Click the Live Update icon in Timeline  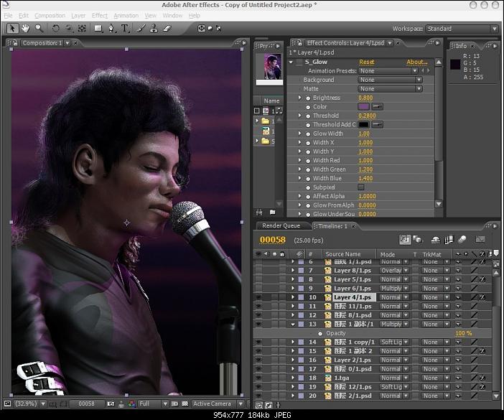[x=405, y=239]
